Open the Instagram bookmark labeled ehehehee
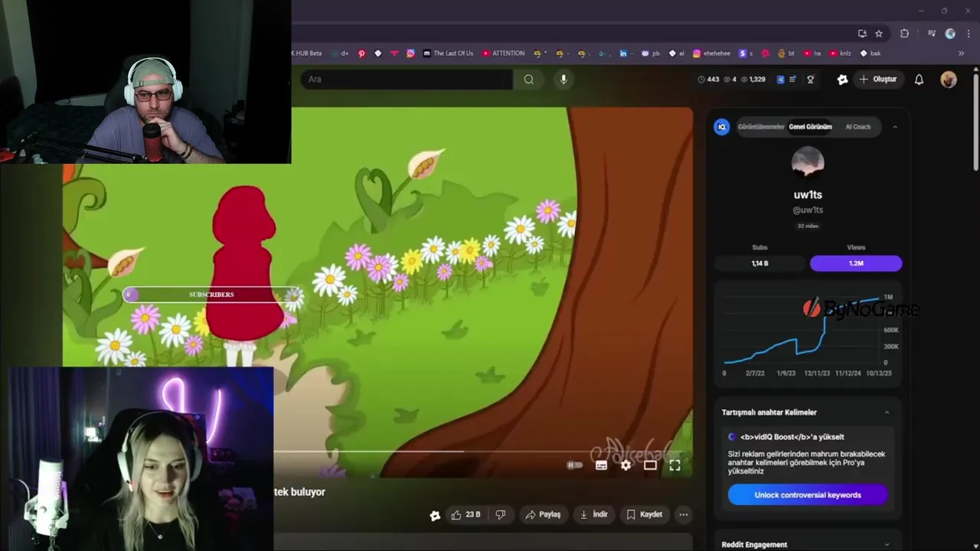 711,54
